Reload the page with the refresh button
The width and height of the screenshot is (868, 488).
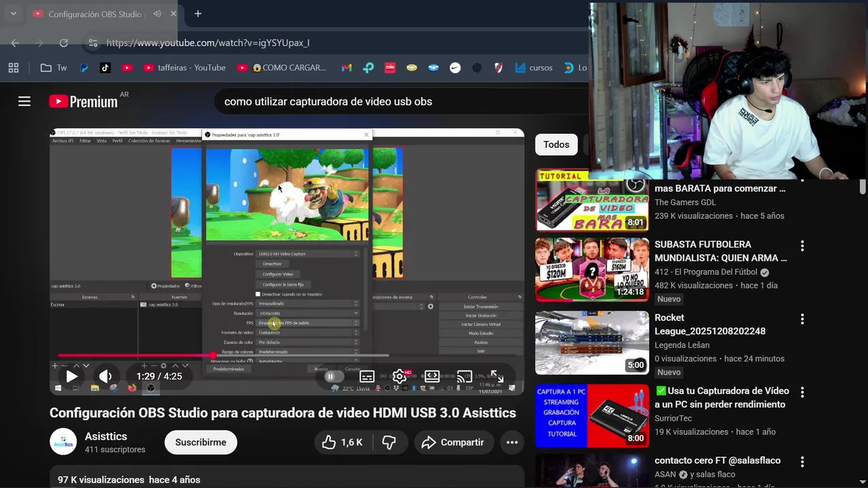tap(64, 43)
